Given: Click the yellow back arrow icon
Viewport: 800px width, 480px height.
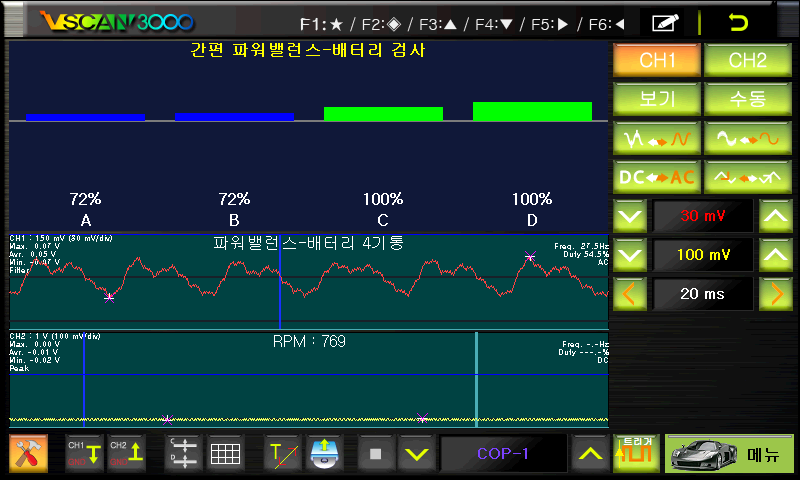Looking at the screenshot, I should [x=739, y=22].
